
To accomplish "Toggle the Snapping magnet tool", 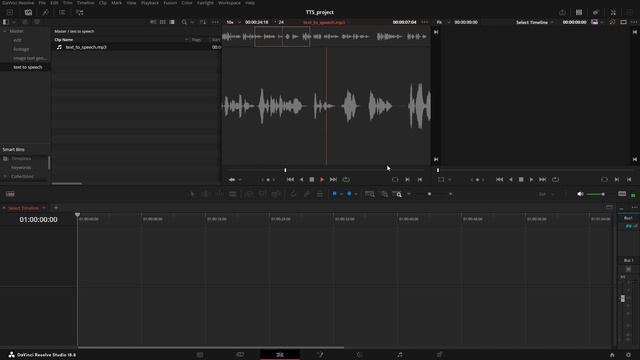I will [293, 194].
